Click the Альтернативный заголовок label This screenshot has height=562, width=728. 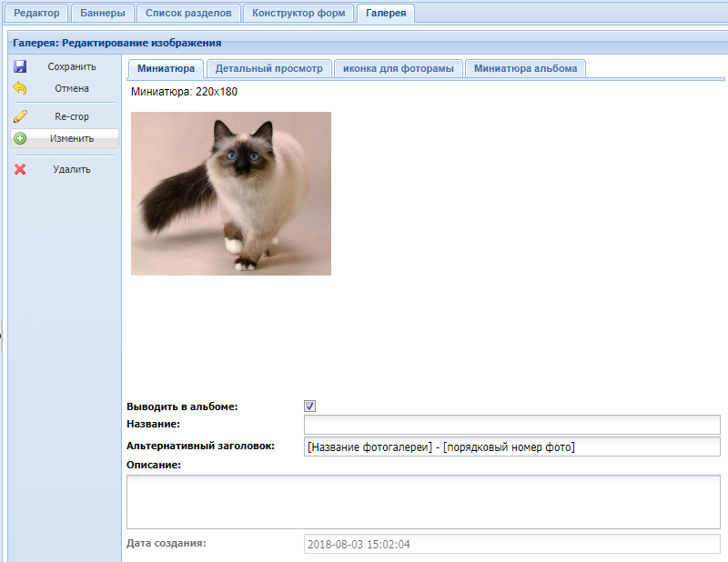200,446
